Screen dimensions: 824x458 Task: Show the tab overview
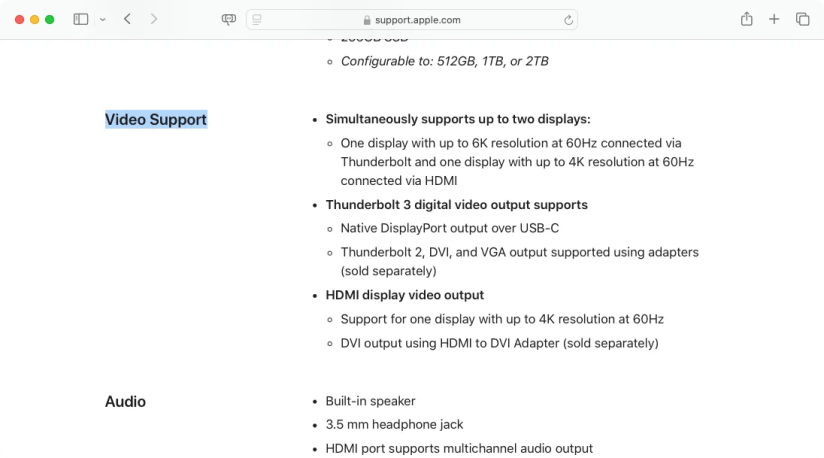[802, 19]
